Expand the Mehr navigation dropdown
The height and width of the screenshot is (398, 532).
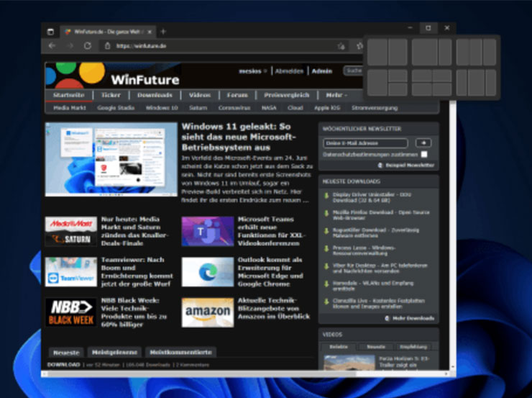[336, 95]
